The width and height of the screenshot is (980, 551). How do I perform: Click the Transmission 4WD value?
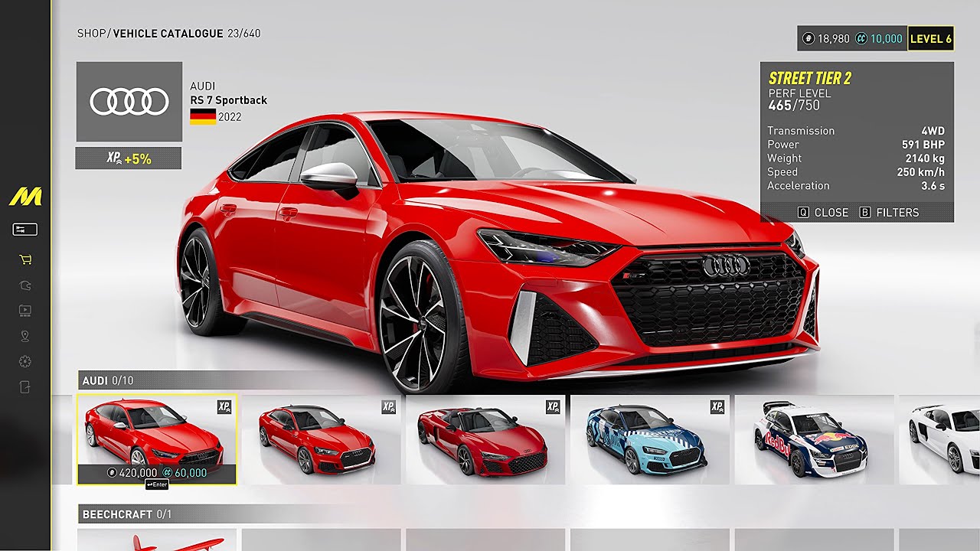(933, 131)
